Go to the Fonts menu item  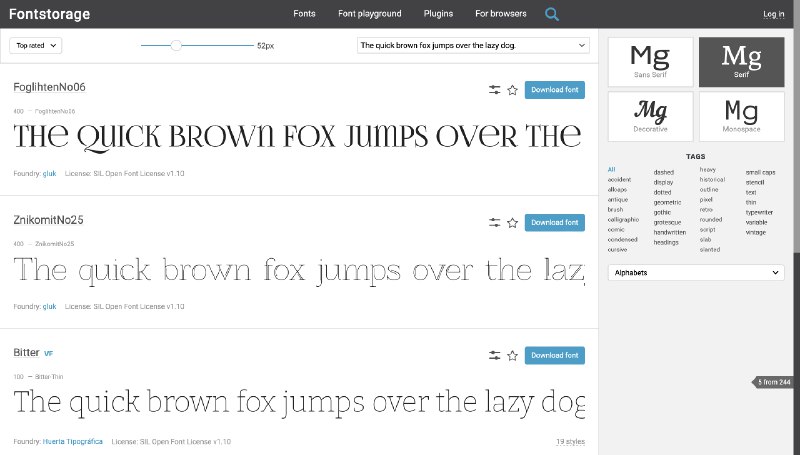point(304,14)
